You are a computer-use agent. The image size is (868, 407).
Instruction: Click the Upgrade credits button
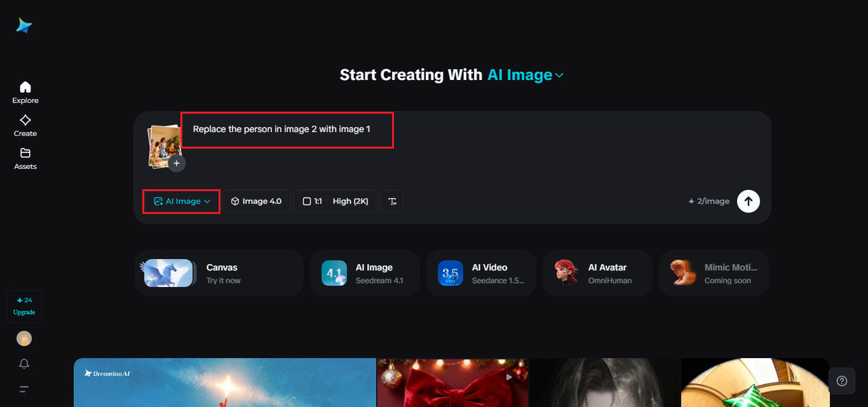(24, 307)
